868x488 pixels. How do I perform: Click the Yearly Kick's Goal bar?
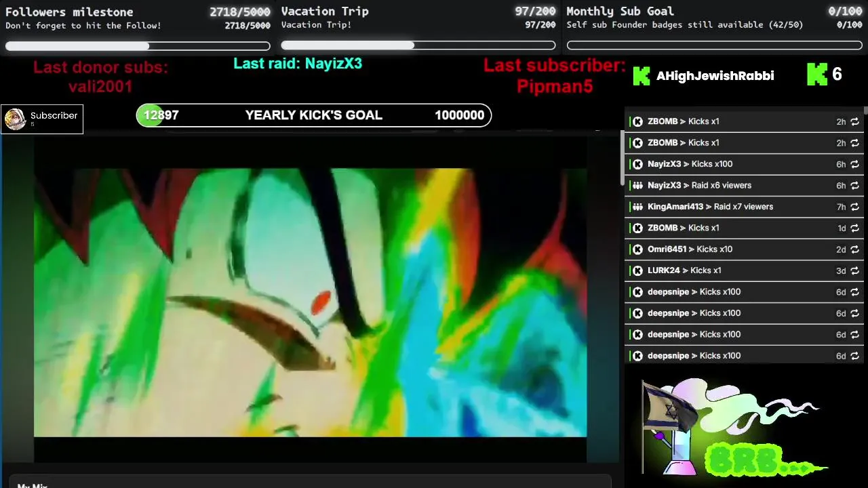(x=314, y=115)
